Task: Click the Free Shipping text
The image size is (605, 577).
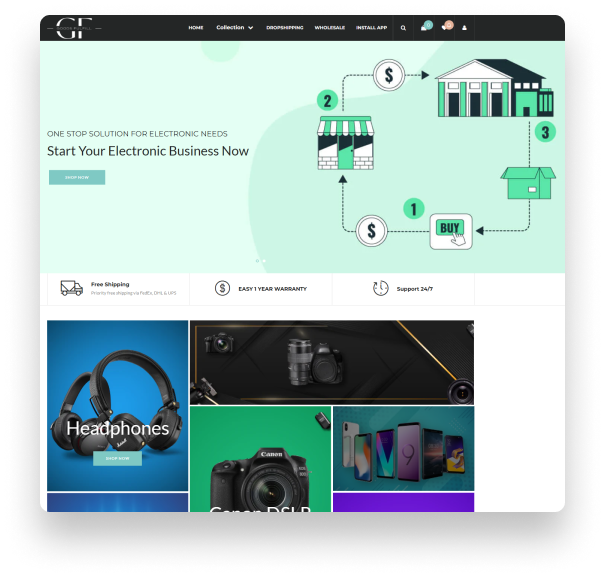Action: 110,284
